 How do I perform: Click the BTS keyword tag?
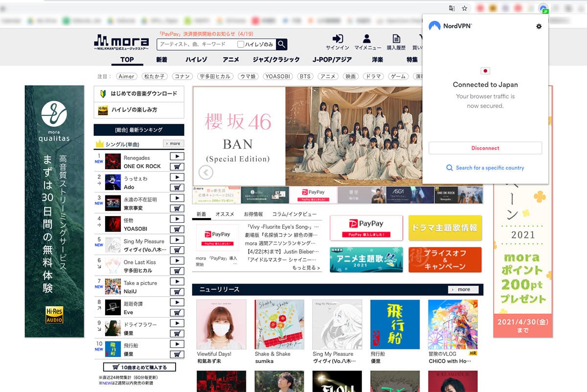[305, 76]
